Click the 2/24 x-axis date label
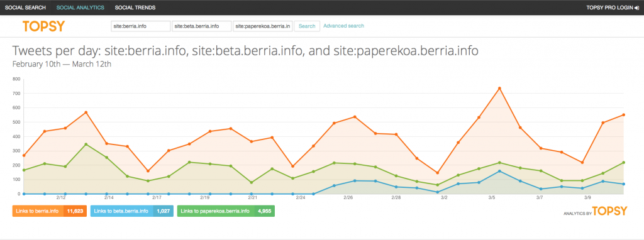 pos(300,198)
